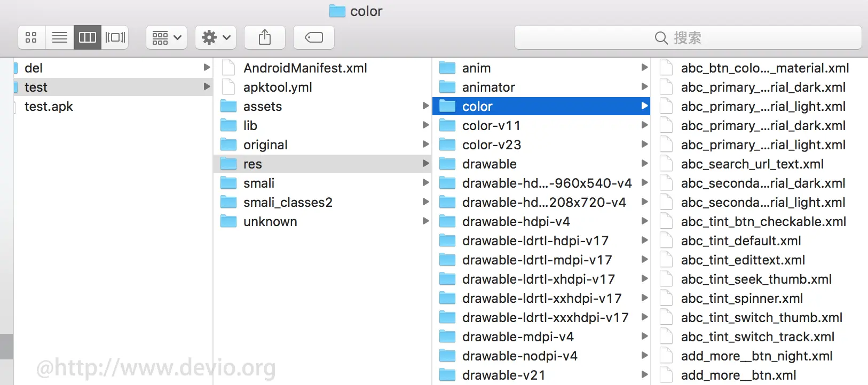Click the drawable-v21 folder icon
868x385 pixels.
(x=447, y=375)
